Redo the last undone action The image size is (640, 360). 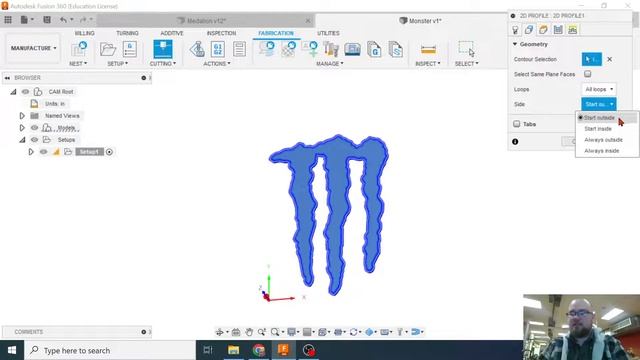coord(83,20)
